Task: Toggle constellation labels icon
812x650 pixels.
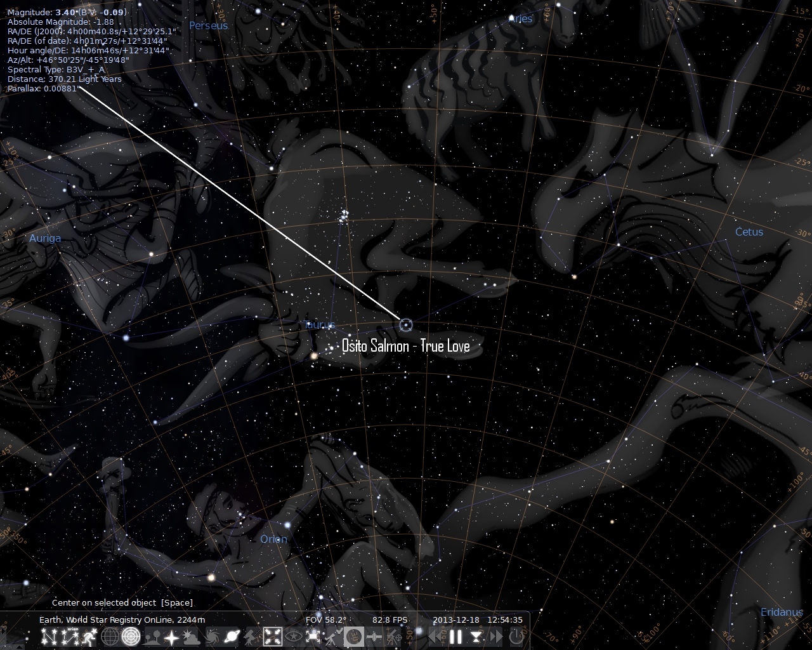Action: click(x=70, y=637)
